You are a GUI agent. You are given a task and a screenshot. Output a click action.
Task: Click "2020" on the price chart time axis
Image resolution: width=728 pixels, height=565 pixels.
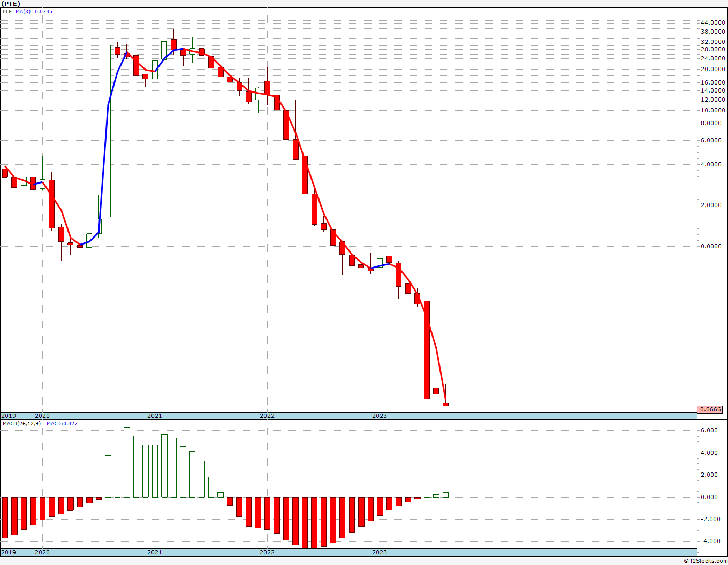click(42, 416)
